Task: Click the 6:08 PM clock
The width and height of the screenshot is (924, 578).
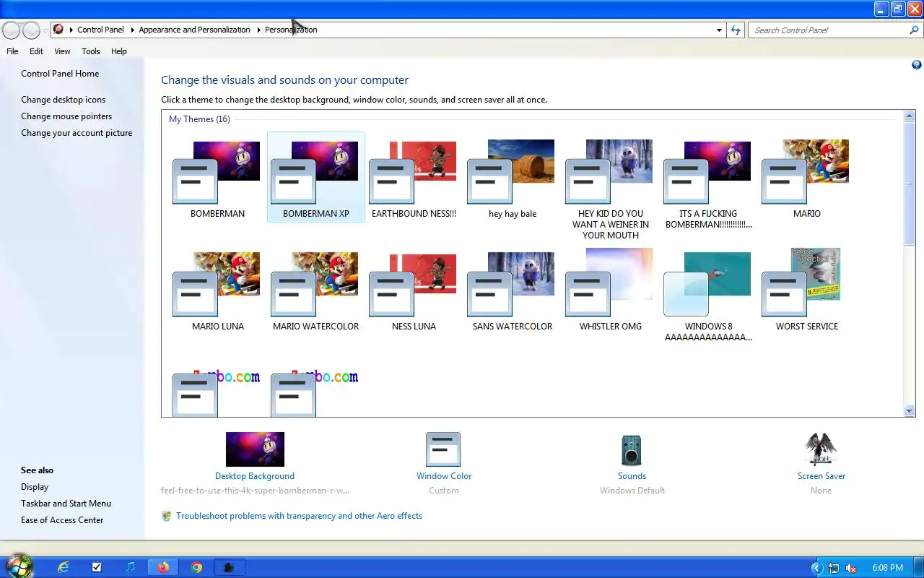Action: tap(888, 568)
